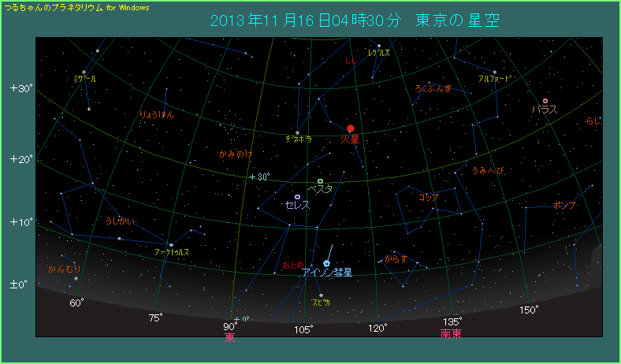
Task: Click the おとめ (Virgo) constellation label
Action: coord(292,266)
